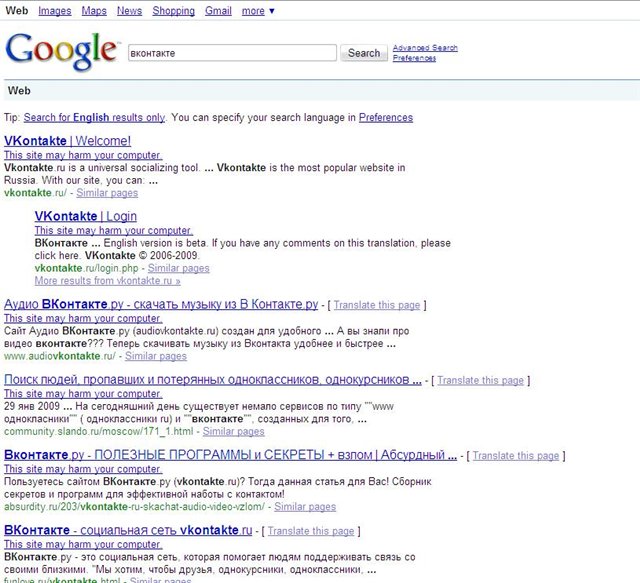This screenshot has height=583, width=640.
Task: Click the harm warning under 'социальная сеть' result
Action: (x=83, y=544)
